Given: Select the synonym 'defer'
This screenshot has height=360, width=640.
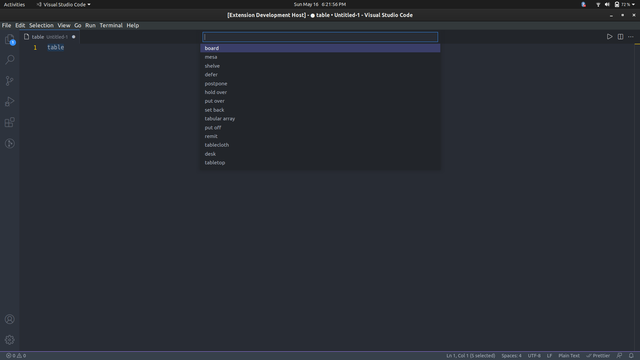Looking at the screenshot, I should pyautogui.click(x=320, y=75).
